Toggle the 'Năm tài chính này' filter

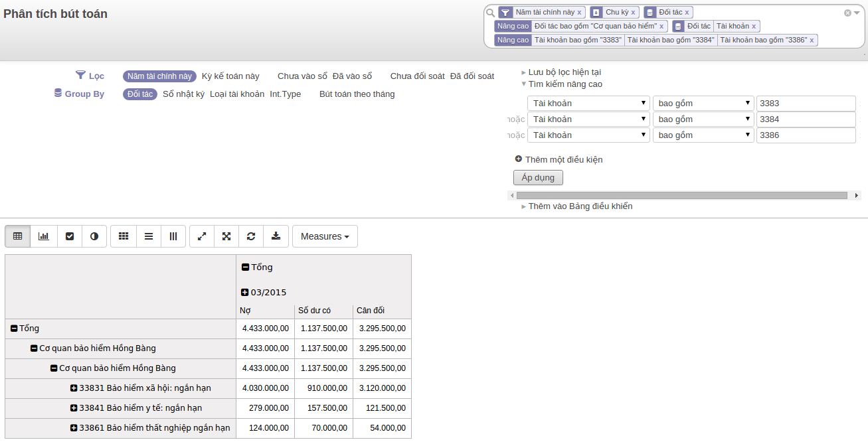(159, 76)
